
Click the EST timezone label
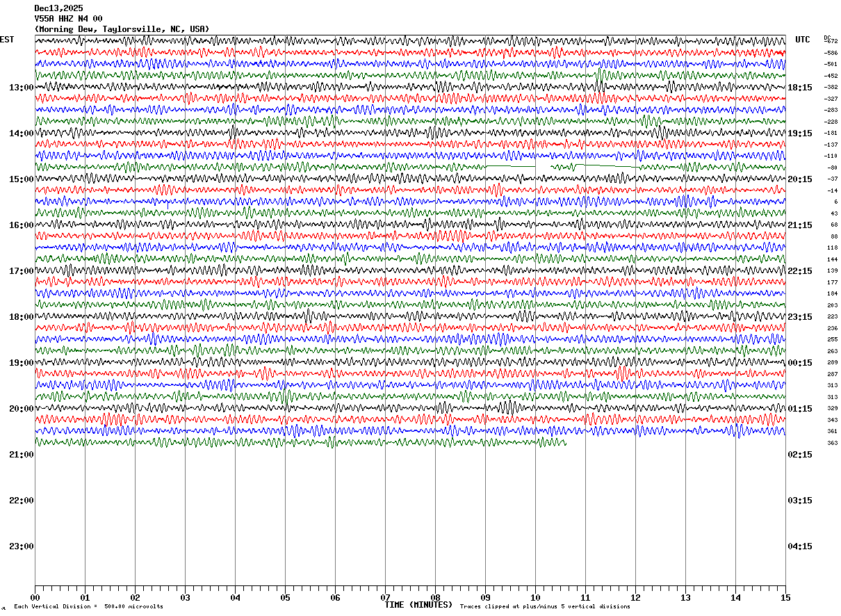click(7, 40)
